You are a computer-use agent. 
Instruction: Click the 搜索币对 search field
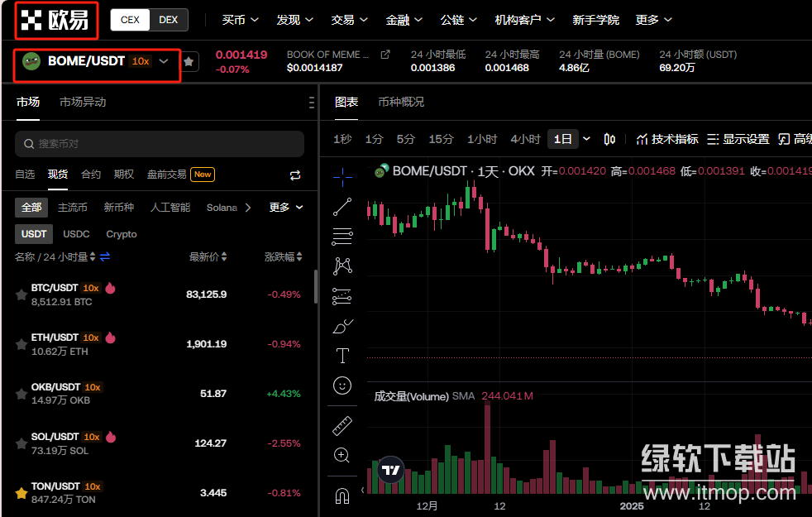[x=160, y=143]
